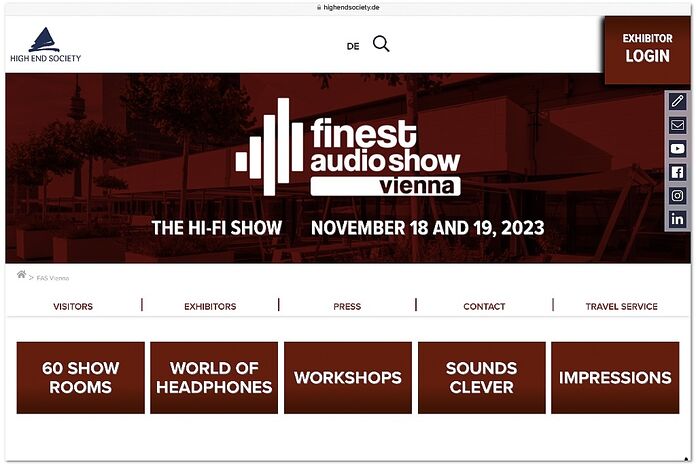696x464 pixels.
Task: Open the envelope mail icon
Action: (677, 125)
